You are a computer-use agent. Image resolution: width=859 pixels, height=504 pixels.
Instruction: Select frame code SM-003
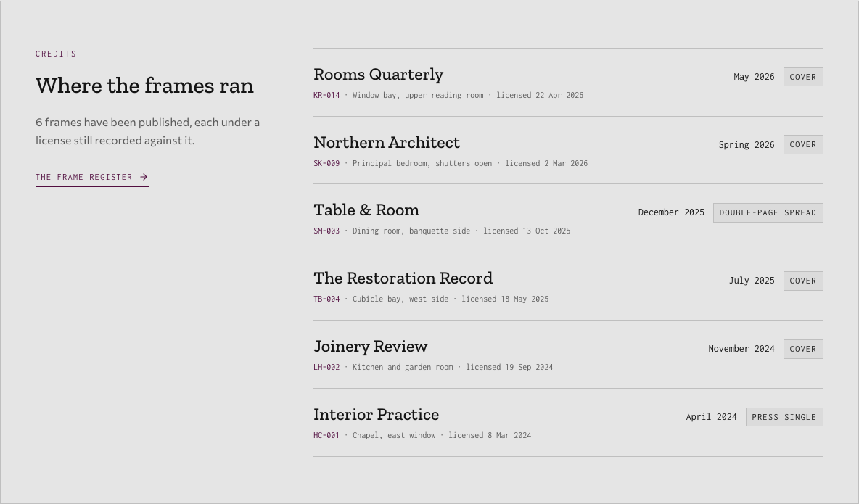pos(326,231)
